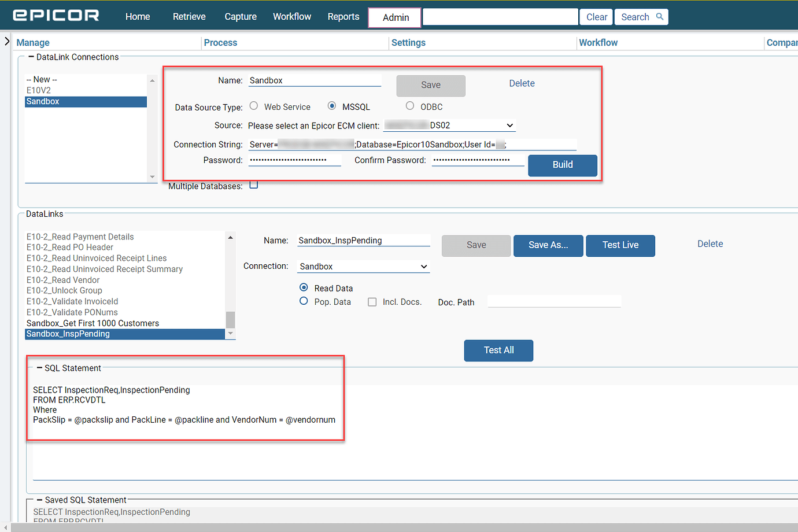Image resolution: width=798 pixels, height=532 pixels.
Task: Check the Incl. Docs. checkbox
Action: click(372, 302)
